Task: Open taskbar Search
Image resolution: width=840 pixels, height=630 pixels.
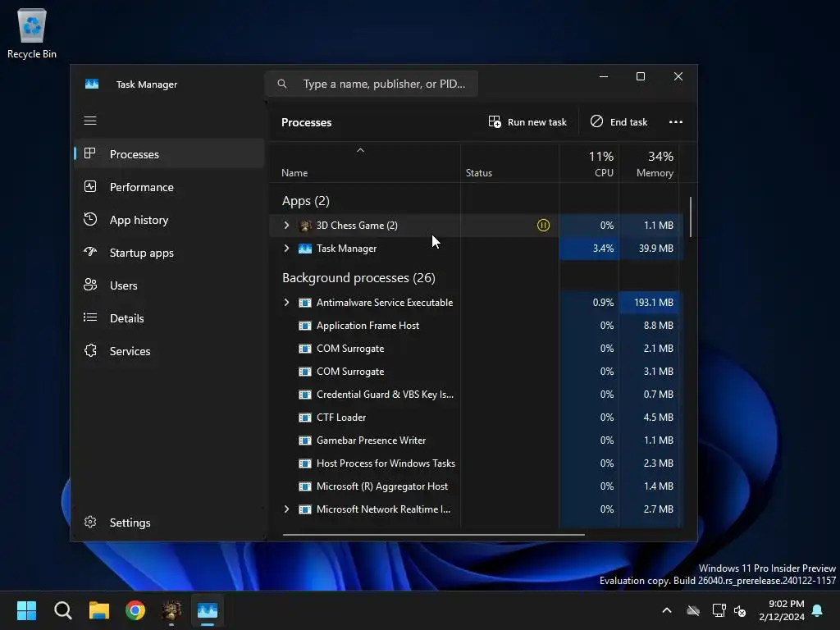Action: (x=62, y=610)
